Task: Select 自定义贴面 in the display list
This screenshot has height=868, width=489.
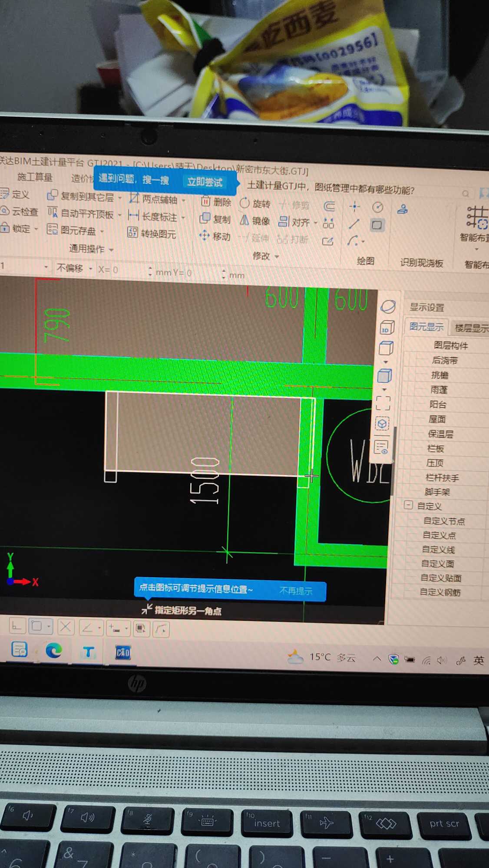Action: [x=441, y=578]
